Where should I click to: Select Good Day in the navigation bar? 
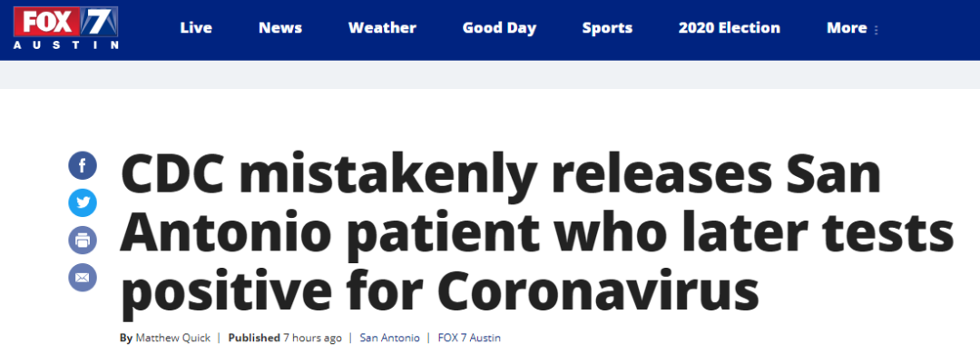pos(499,29)
